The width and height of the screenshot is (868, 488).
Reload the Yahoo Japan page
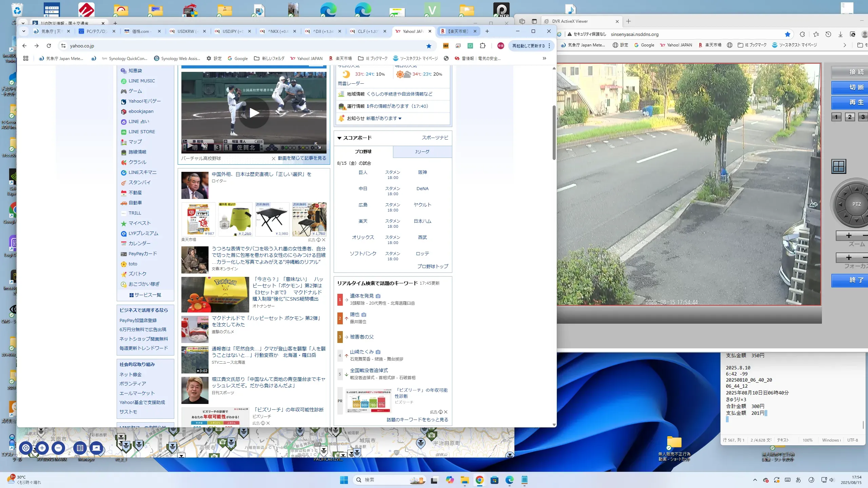coord(49,46)
